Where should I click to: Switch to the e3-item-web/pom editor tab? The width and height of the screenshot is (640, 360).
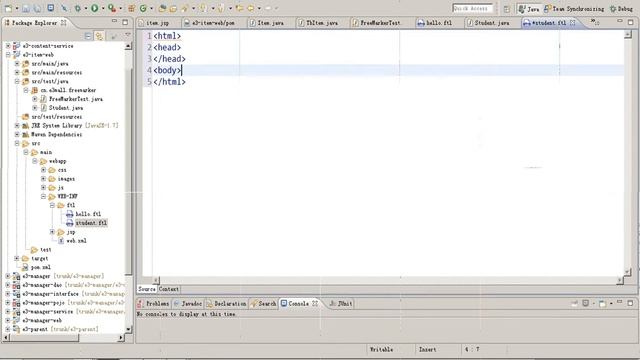pos(213,23)
